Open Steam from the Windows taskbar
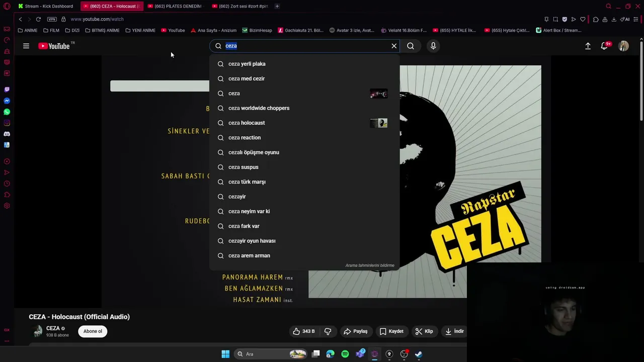Image resolution: width=644 pixels, height=362 pixels. click(419, 354)
